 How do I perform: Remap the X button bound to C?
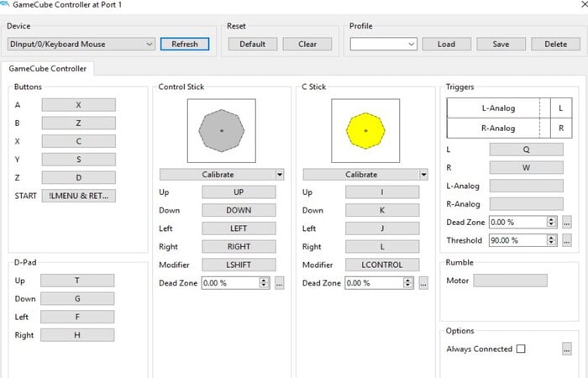(79, 141)
